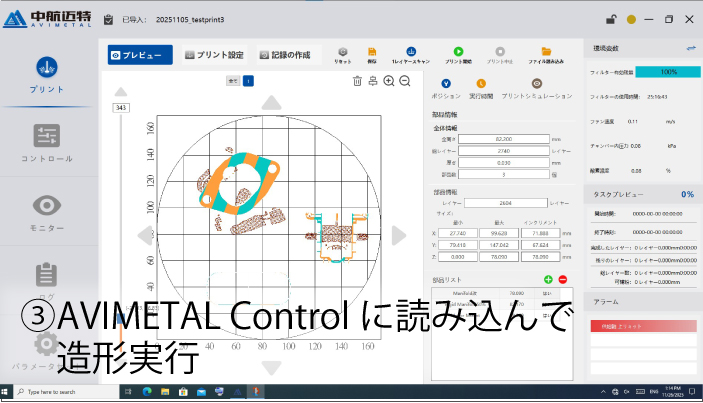The height and width of the screenshot is (403, 703).
Task: Click the trash can delete icon
Action: point(357,81)
